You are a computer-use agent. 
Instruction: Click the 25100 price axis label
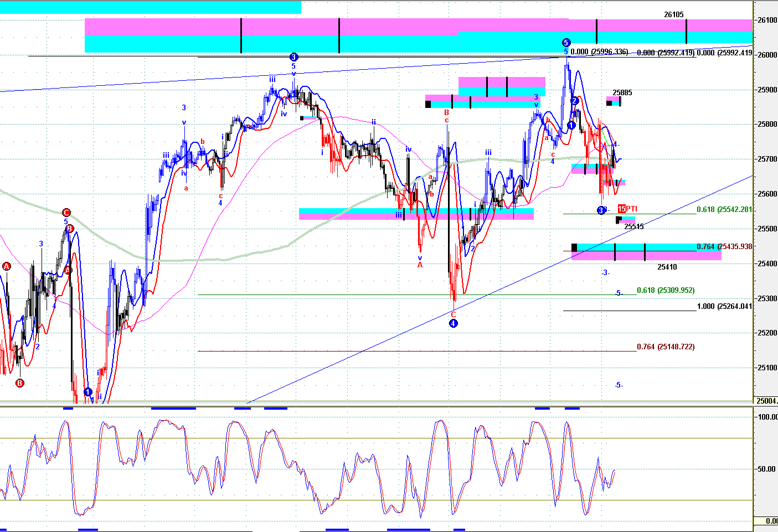click(x=767, y=368)
